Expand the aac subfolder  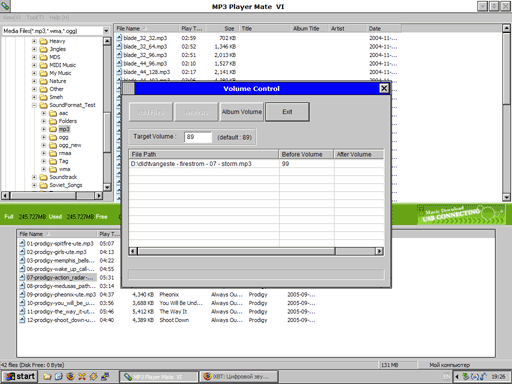click(44, 113)
